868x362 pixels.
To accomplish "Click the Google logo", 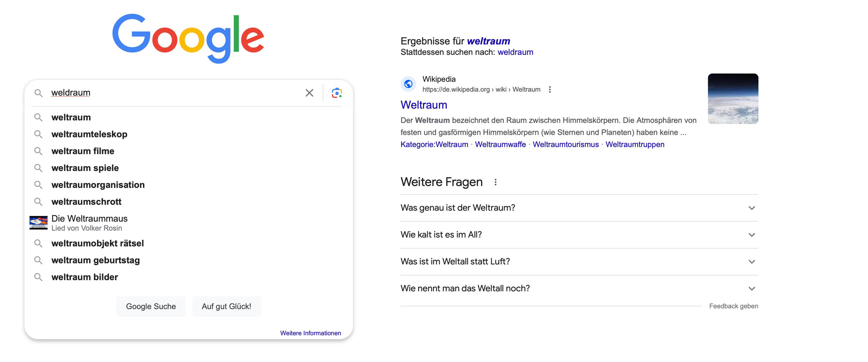I will (188, 38).
